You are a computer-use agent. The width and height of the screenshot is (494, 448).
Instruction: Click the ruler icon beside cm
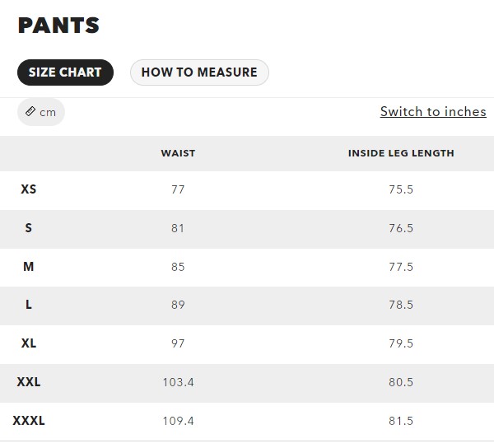coord(30,112)
